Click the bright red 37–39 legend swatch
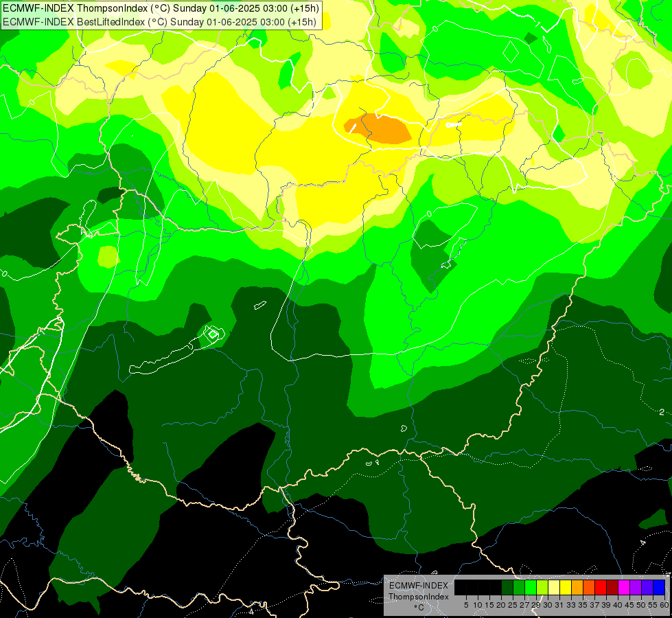Image resolution: width=672 pixels, height=618 pixels. (601, 587)
